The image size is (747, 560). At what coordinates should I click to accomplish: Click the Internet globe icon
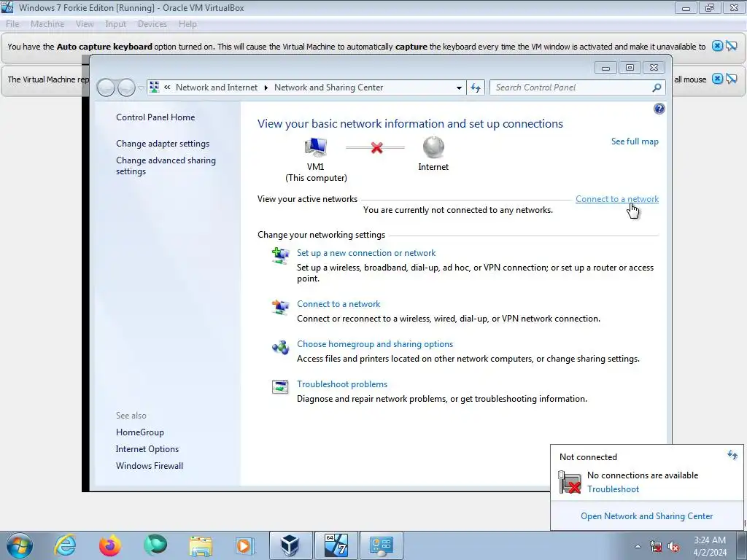(x=433, y=147)
